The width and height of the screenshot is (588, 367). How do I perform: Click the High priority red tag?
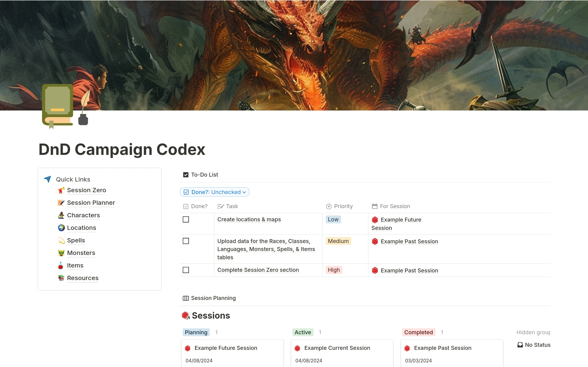334,270
